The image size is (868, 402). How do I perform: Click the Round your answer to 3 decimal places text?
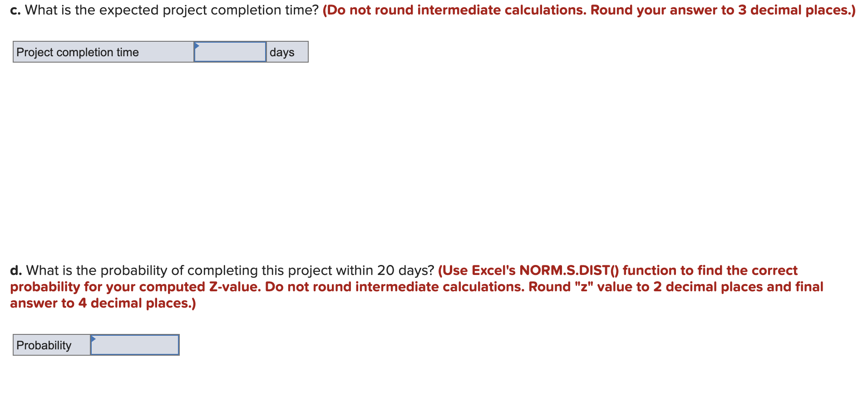click(x=722, y=10)
